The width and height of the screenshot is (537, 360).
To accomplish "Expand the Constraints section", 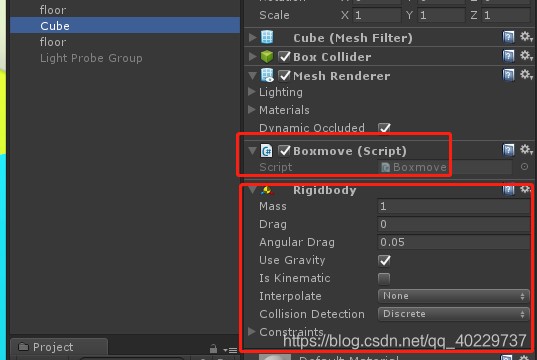I will point(252,332).
